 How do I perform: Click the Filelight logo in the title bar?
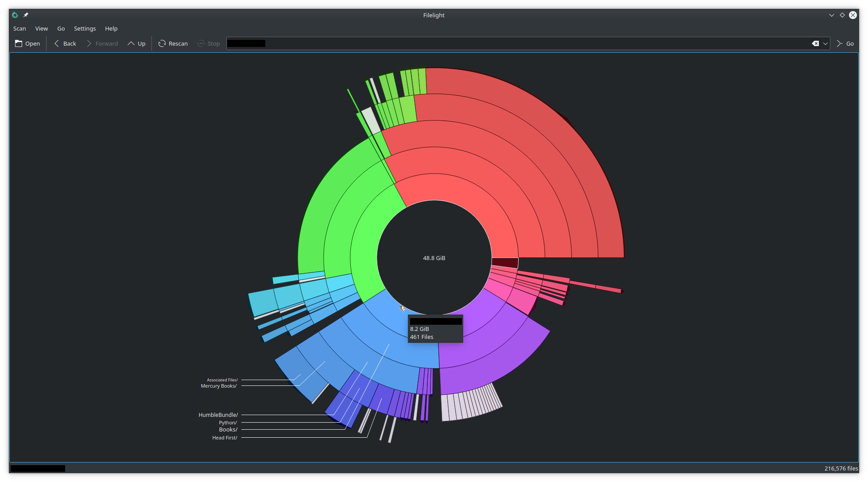point(15,15)
